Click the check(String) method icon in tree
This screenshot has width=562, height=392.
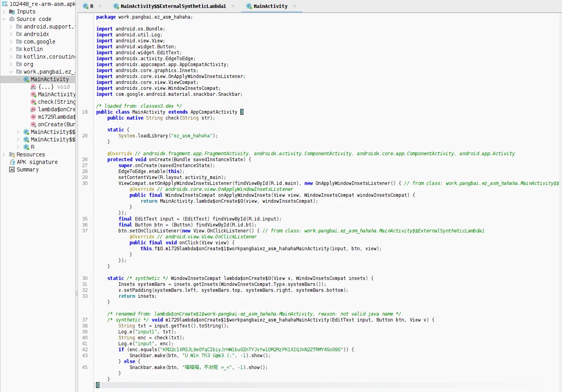(x=33, y=102)
